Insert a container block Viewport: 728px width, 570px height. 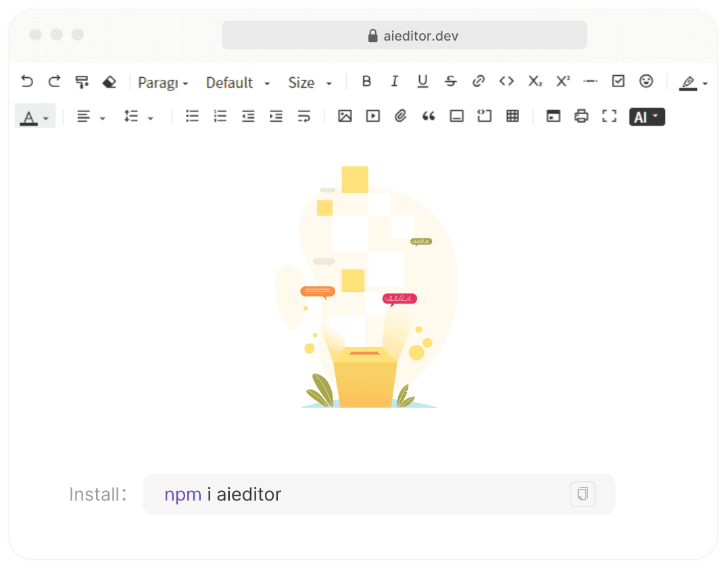[x=457, y=116]
